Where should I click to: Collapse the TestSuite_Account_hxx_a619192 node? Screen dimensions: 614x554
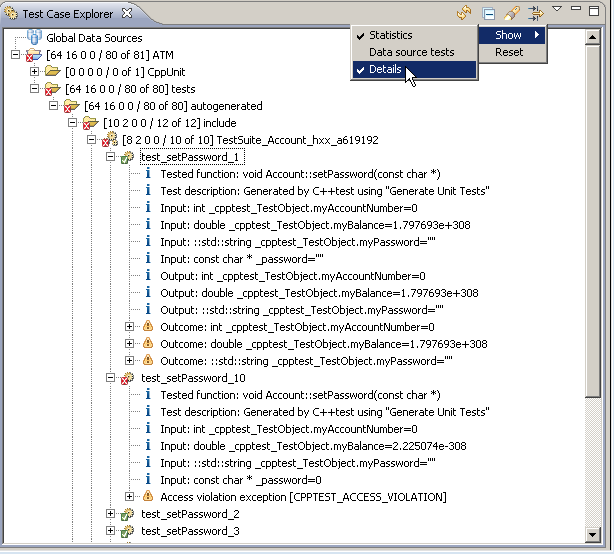(x=91, y=139)
